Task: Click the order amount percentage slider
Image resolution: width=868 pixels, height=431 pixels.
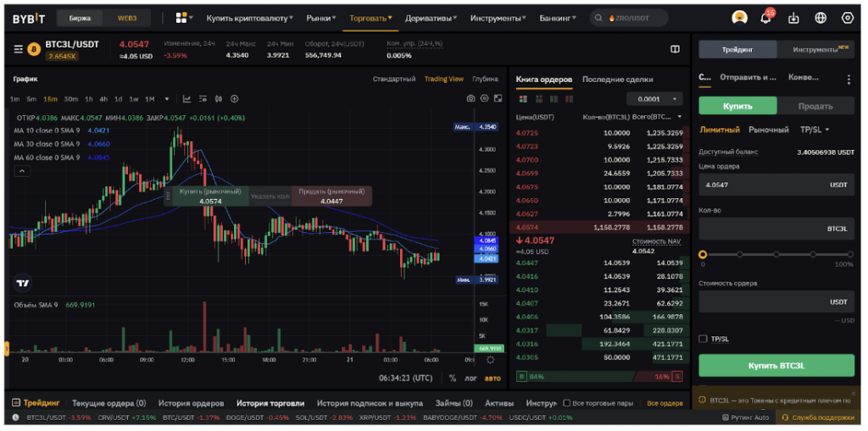Action: pyautogui.click(x=776, y=254)
